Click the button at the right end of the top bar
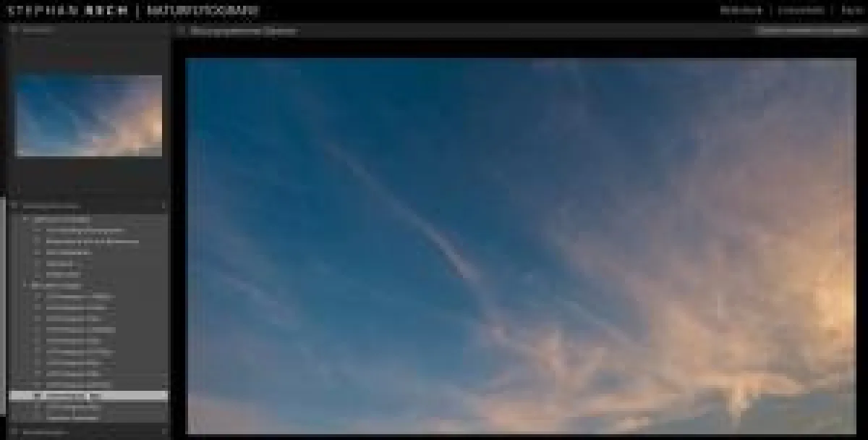 pos(807,31)
